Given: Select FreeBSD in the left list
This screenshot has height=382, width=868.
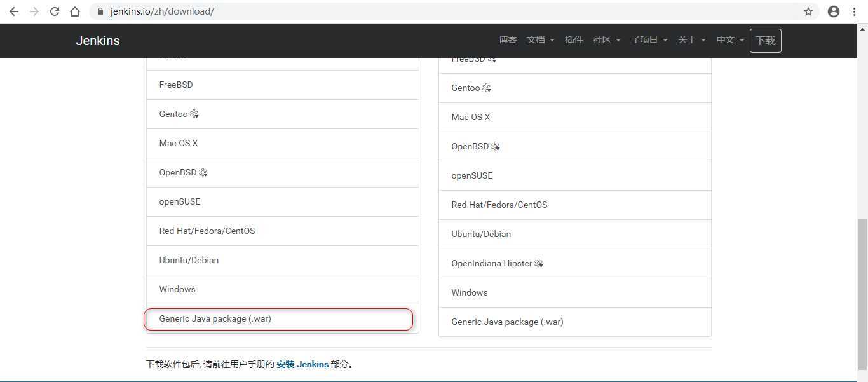Looking at the screenshot, I should (x=283, y=85).
